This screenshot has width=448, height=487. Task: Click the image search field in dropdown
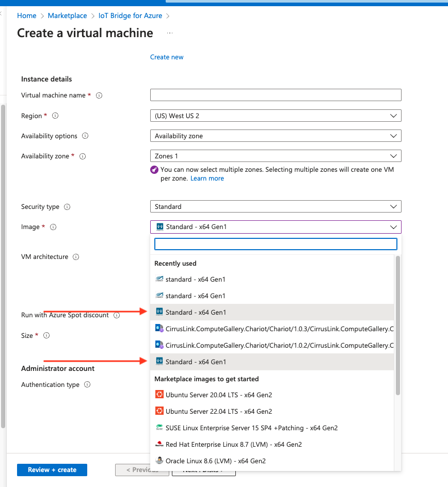pyautogui.click(x=275, y=244)
